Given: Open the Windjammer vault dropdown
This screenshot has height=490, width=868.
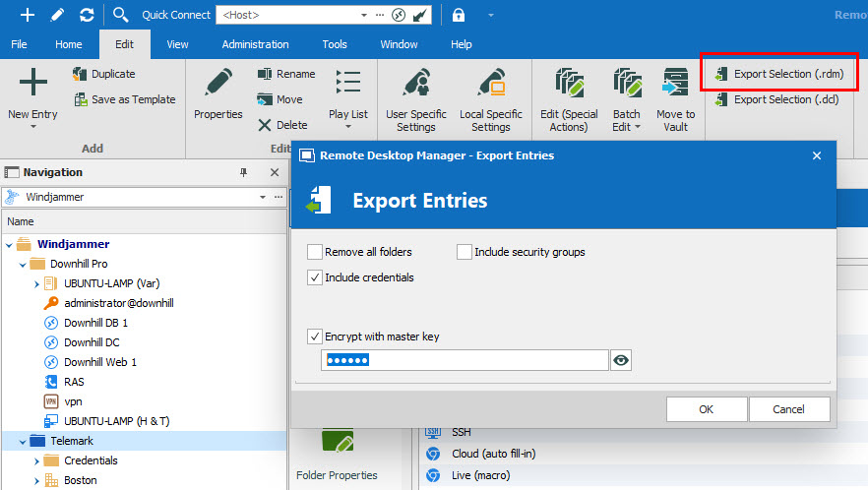Looking at the screenshot, I should [262, 197].
